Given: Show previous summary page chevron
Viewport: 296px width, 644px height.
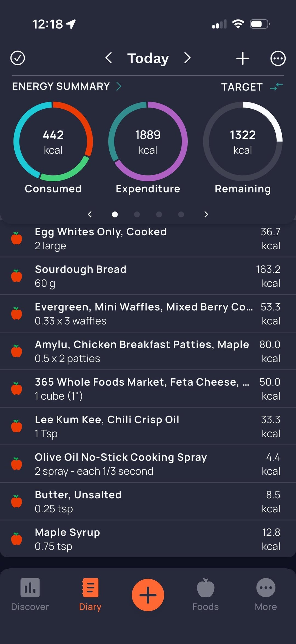Looking at the screenshot, I should click(x=90, y=214).
